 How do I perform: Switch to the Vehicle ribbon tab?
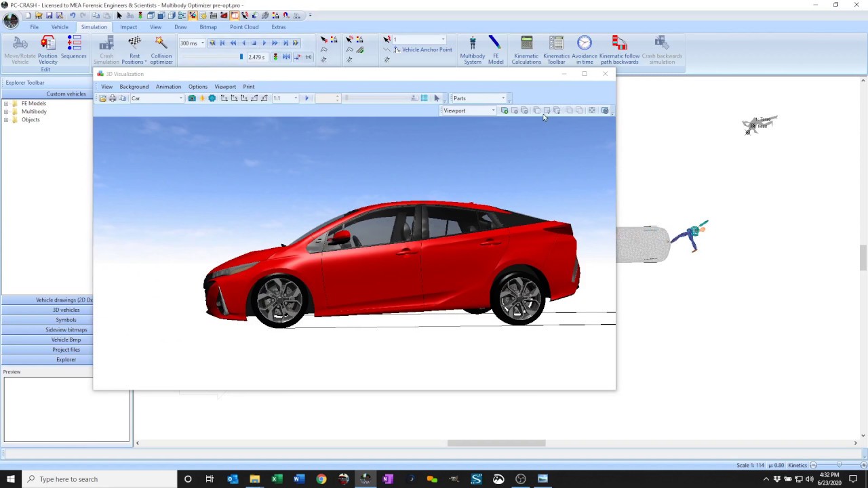[x=60, y=27]
